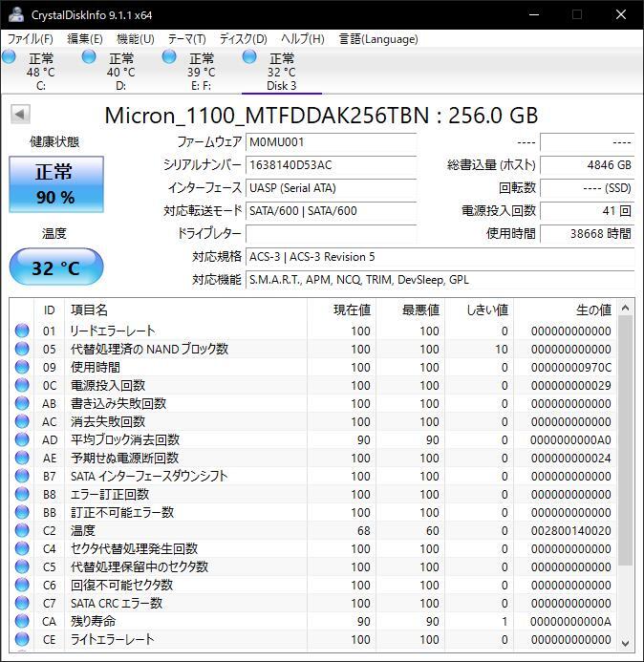Screen dimensions: 644x662
Task: Click status icon for AC 消去失敗回数
Action: click(x=22, y=421)
